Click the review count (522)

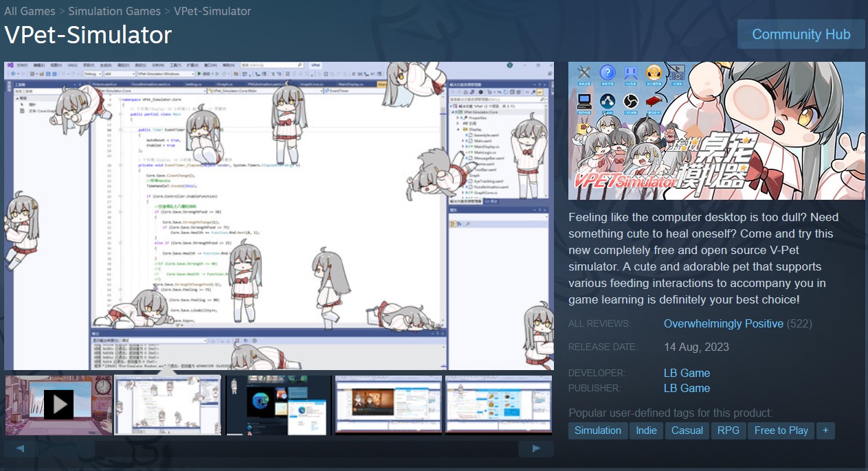click(x=799, y=323)
